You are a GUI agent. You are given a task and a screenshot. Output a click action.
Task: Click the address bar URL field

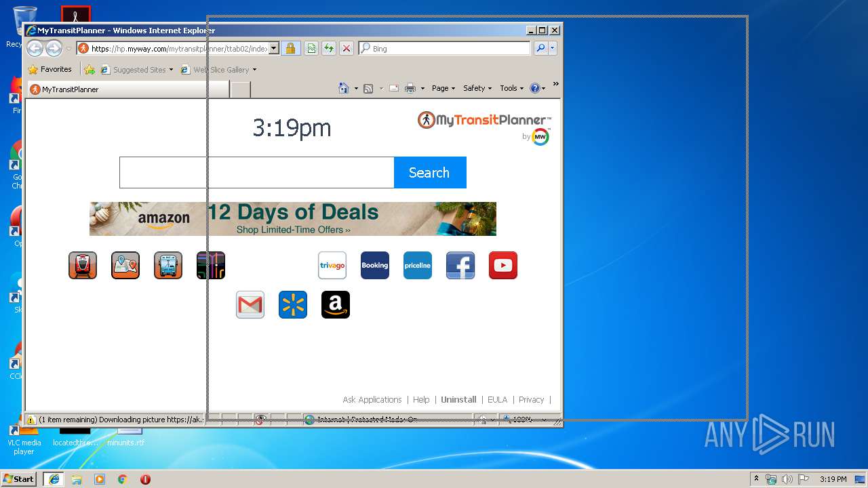click(x=172, y=48)
